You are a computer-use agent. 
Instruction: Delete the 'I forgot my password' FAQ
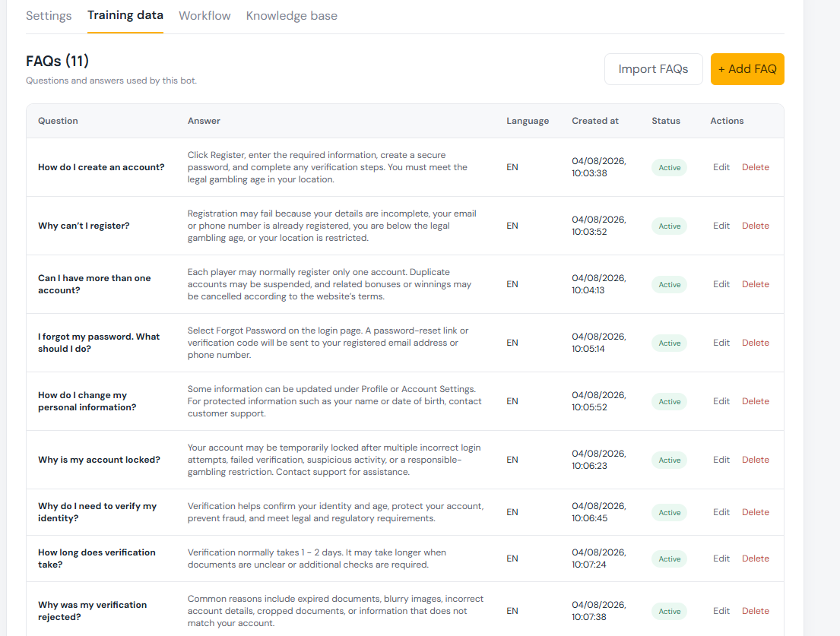756,342
